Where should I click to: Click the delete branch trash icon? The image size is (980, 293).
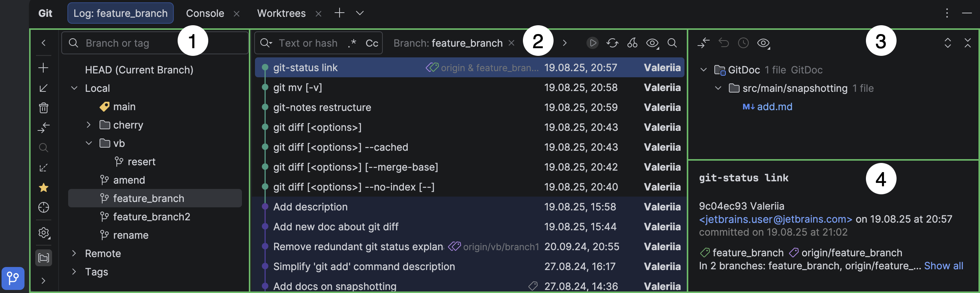44,108
